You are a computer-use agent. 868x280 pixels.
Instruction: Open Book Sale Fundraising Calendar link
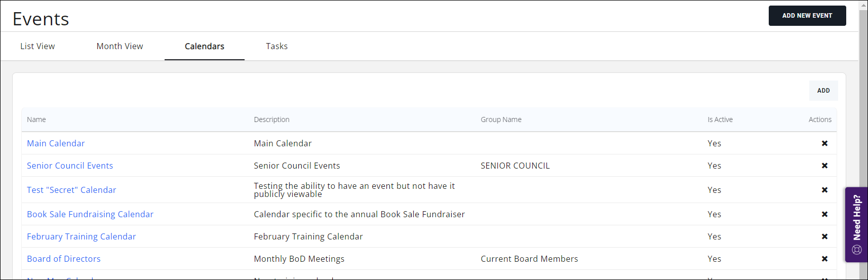tap(90, 214)
